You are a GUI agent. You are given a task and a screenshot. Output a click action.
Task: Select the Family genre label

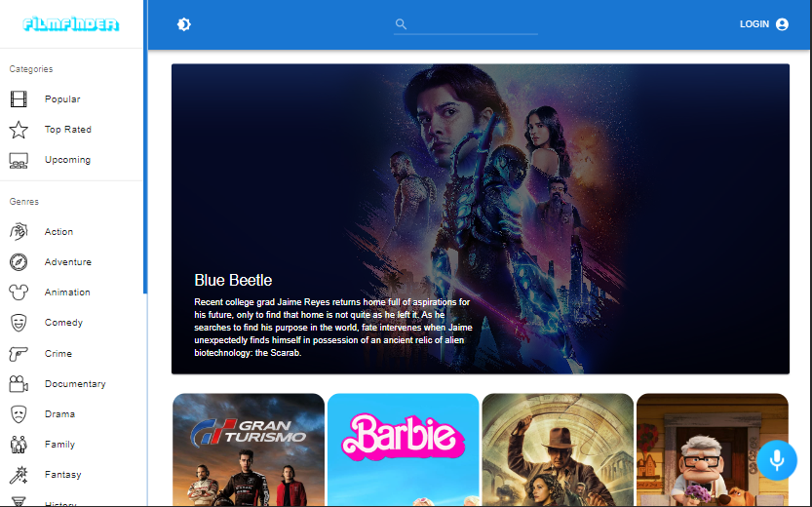pyautogui.click(x=59, y=445)
